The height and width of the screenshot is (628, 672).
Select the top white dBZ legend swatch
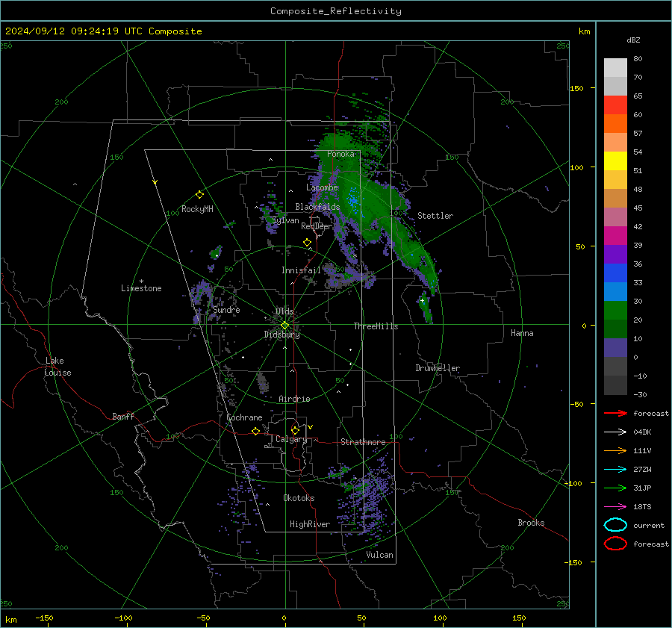coord(615,68)
